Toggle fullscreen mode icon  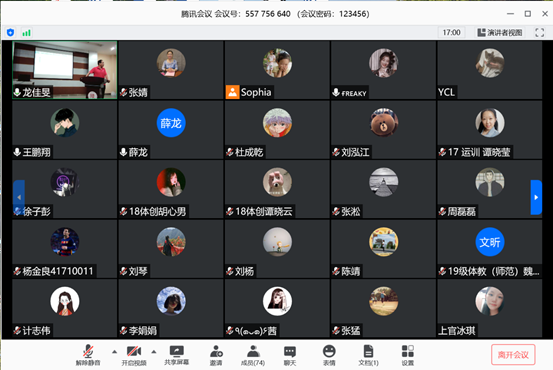pyautogui.click(x=540, y=32)
